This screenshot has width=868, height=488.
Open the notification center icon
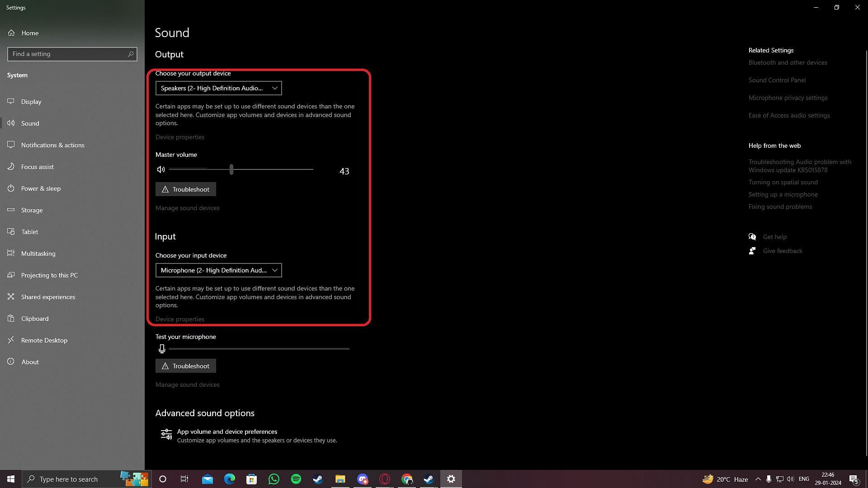tap(854, 479)
